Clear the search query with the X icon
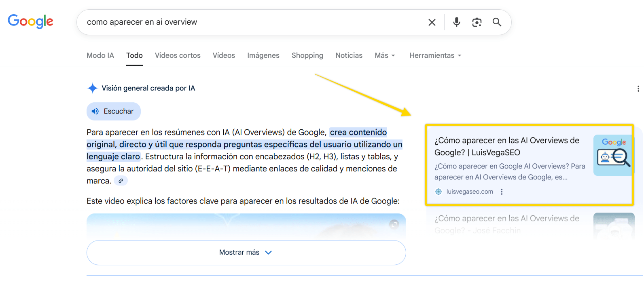The height and width of the screenshot is (289, 644). (x=432, y=22)
